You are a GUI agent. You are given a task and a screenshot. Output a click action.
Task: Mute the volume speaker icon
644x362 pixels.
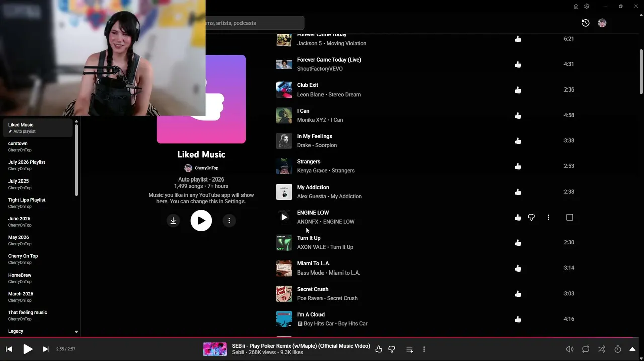point(570,349)
